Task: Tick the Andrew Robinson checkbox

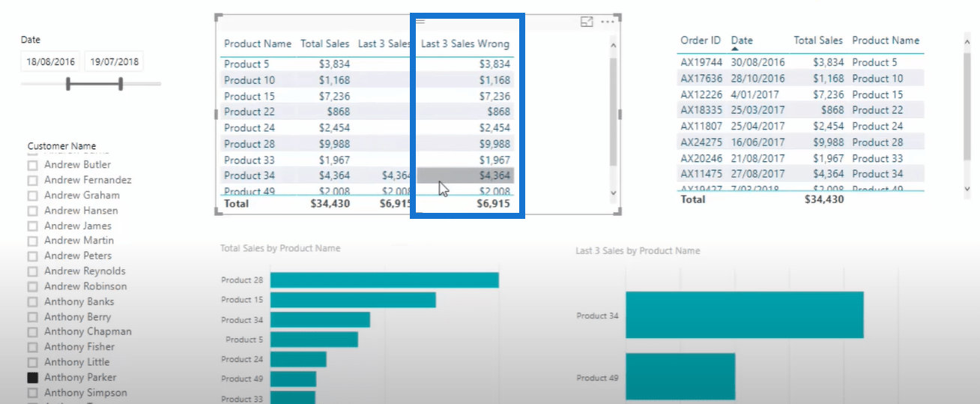Action: pyautogui.click(x=32, y=287)
